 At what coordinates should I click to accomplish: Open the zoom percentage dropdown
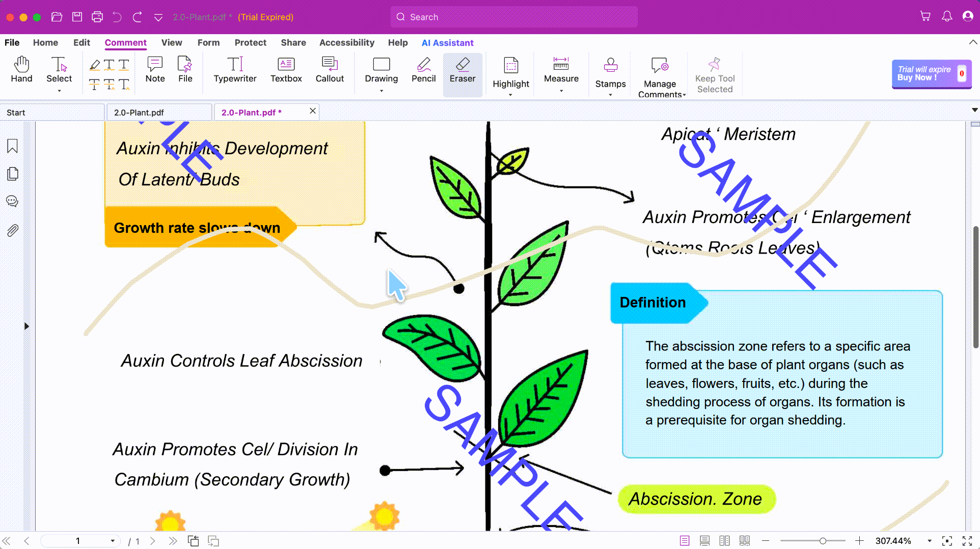click(929, 541)
